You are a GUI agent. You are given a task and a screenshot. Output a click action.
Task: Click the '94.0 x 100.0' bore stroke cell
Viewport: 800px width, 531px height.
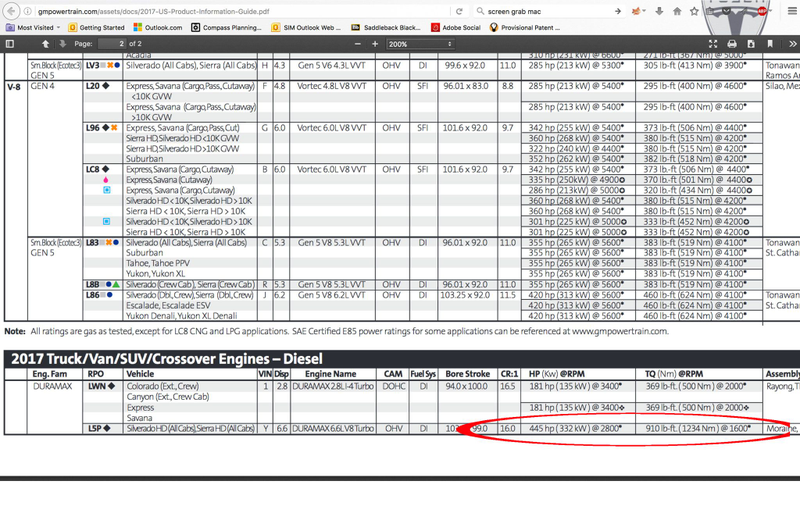[x=467, y=386]
